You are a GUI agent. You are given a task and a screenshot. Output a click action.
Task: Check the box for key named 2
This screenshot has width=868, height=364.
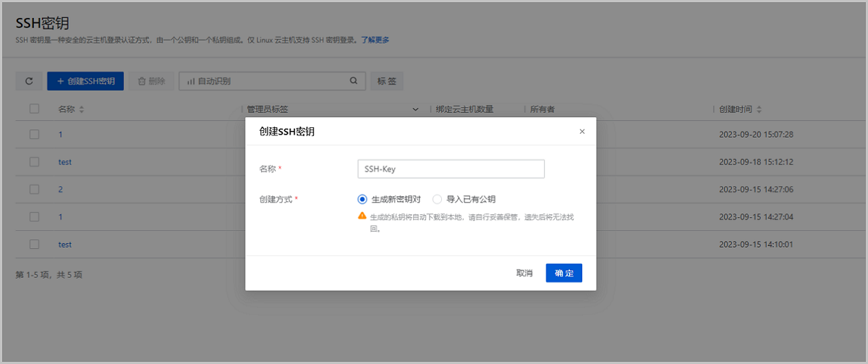tap(34, 190)
